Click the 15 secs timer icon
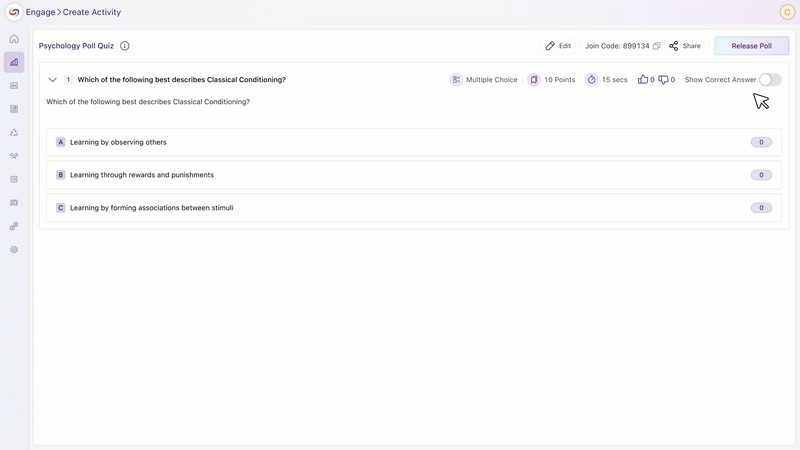 (x=591, y=80)
